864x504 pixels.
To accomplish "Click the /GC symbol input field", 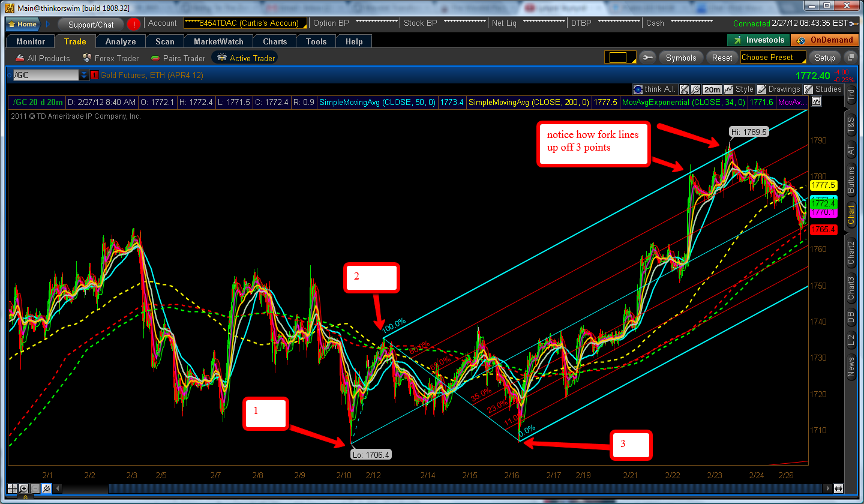I will tap(46, 75).
